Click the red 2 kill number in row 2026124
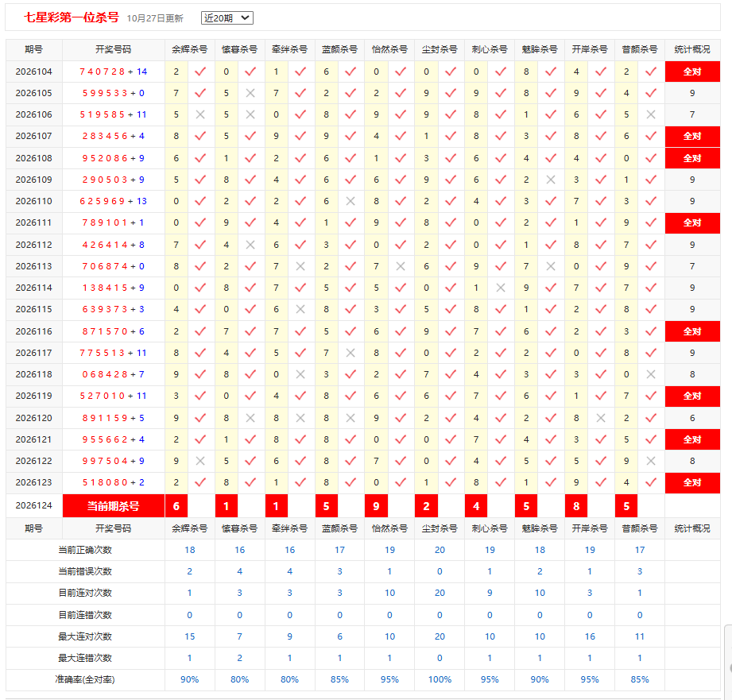The width and height of the screenshot is (732, 700). pos(426,506)
